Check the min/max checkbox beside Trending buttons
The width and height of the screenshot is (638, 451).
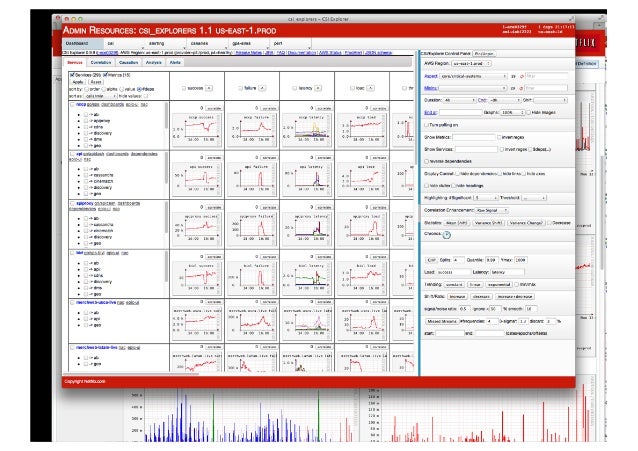point(516,285)
